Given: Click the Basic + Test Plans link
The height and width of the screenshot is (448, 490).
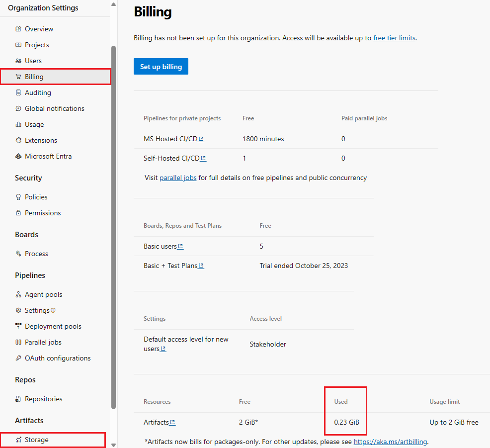Looking at the screenshot, I should click(x=174, y=266).
